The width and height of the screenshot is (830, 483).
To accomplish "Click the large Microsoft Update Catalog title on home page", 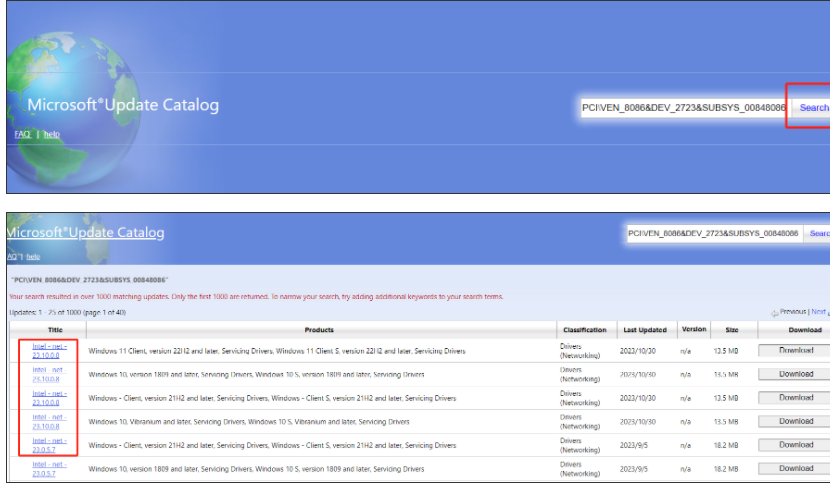I will click(x=123, y=105).
